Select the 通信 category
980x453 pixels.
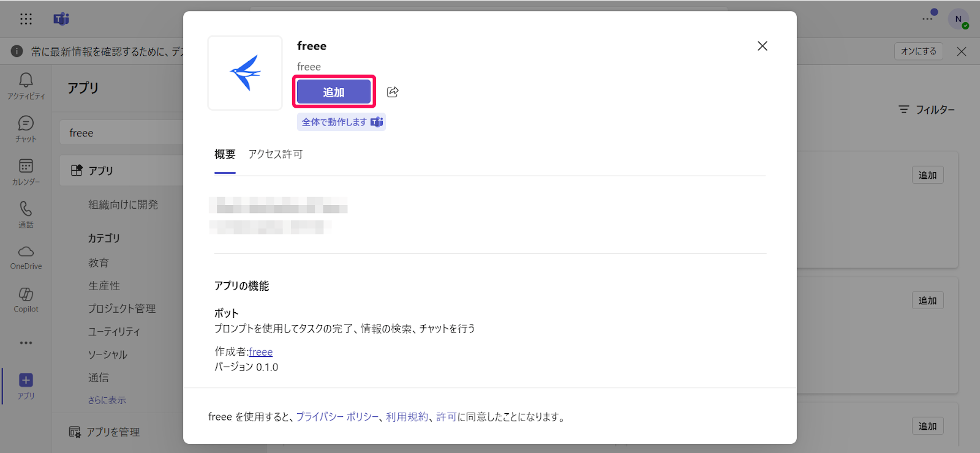click(99, 378)
